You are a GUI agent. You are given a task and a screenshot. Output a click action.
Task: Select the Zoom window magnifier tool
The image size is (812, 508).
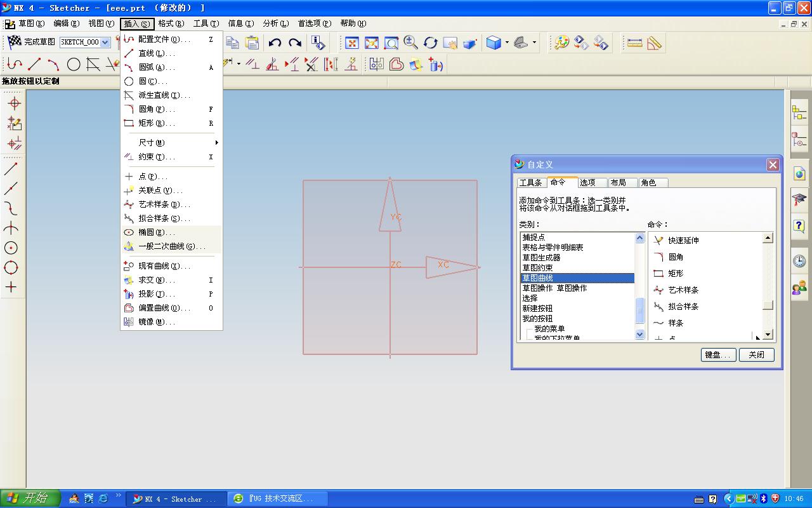click(391, 43)
